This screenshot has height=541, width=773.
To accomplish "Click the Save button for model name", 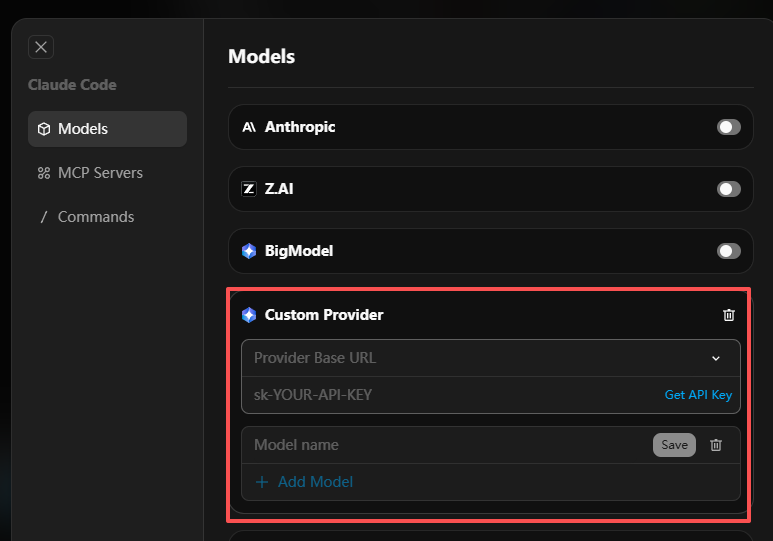I will pyautogui.click(x=674, y=445).
